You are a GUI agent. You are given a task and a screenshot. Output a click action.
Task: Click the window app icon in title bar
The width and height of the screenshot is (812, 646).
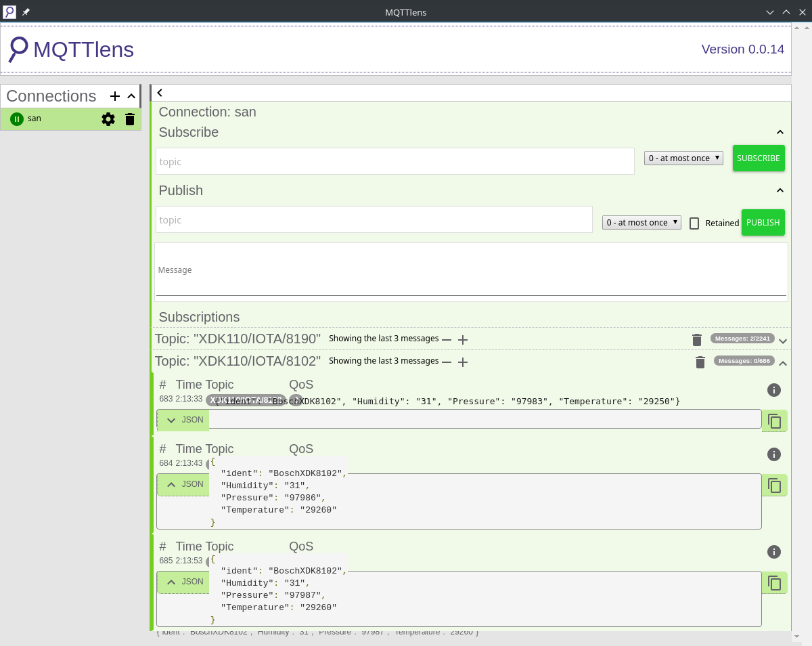[x=9, y=12]
